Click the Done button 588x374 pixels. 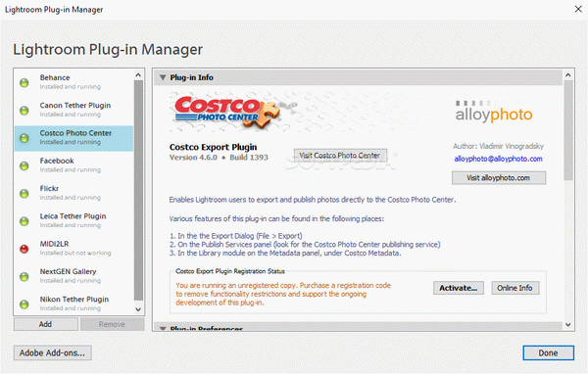548,353
